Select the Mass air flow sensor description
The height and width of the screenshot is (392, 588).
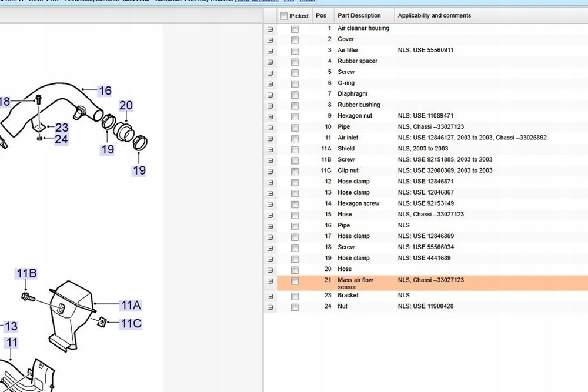click(x=355, y=283)
